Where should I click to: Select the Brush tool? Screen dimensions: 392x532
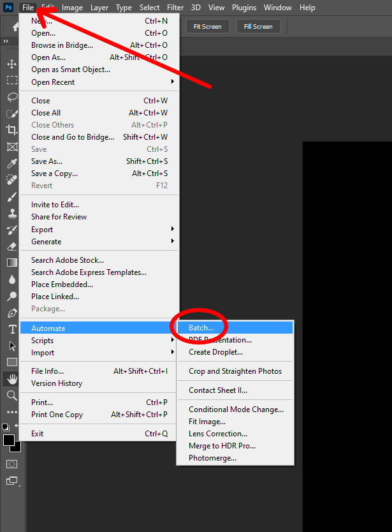[12, 196]
